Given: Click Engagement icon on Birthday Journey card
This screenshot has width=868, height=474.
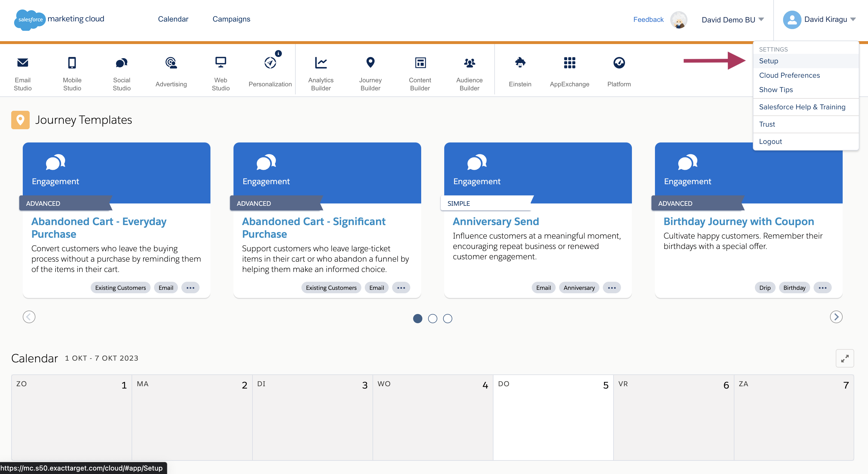Looking at the screenshot, I should [x=687, y=162].
